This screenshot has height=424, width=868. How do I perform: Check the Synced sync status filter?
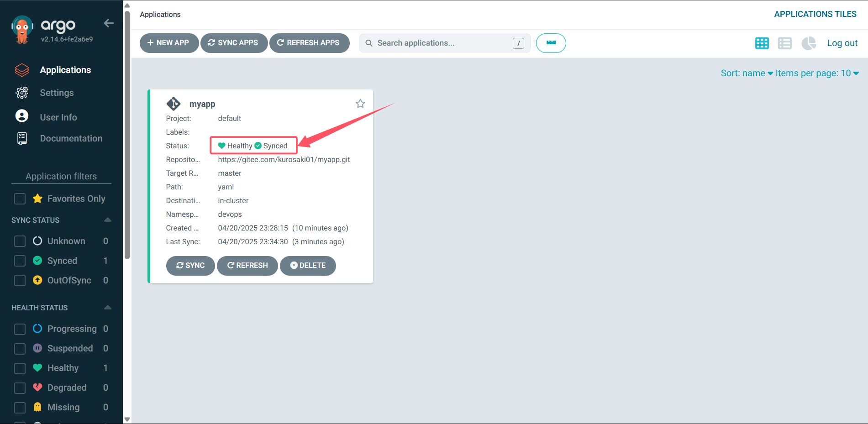(20, 261)
